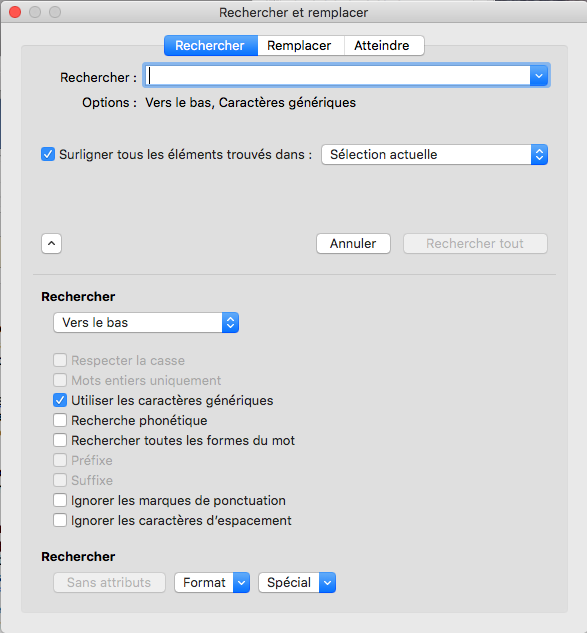Click the Spécial button's blue arrow

327,583
